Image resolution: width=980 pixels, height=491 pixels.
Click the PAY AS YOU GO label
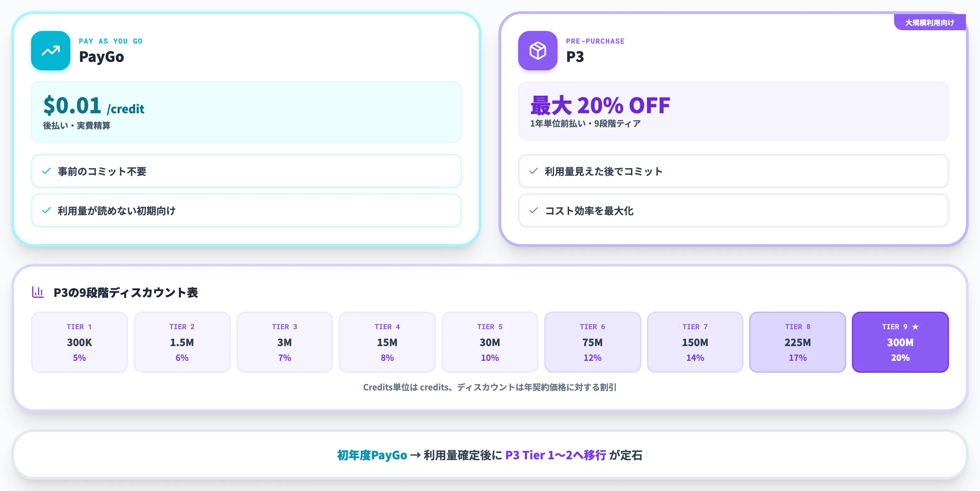point(111,41)
